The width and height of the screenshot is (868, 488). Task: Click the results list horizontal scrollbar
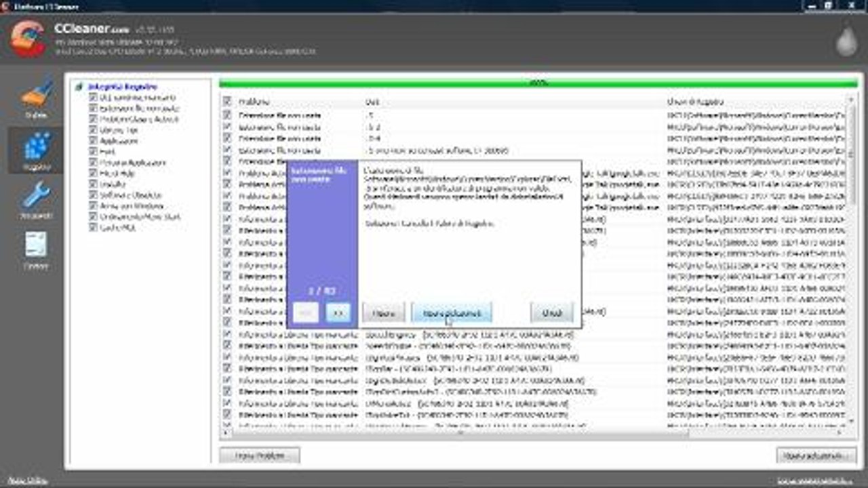tap(533, 432)
